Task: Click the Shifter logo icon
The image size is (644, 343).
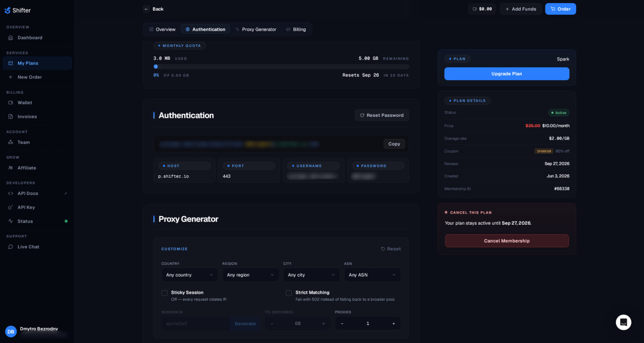Action: coord(8,10)
